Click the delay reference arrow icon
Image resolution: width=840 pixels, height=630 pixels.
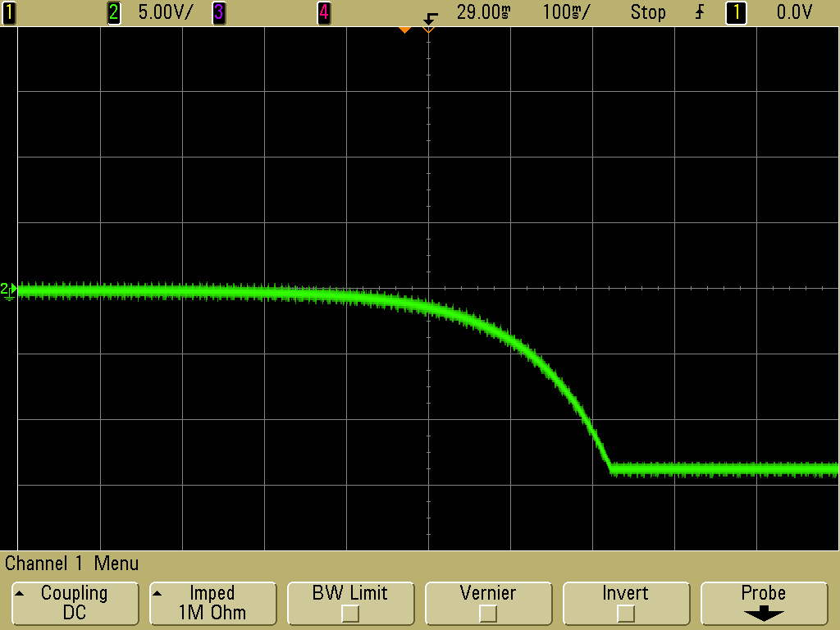click(431, 17)
